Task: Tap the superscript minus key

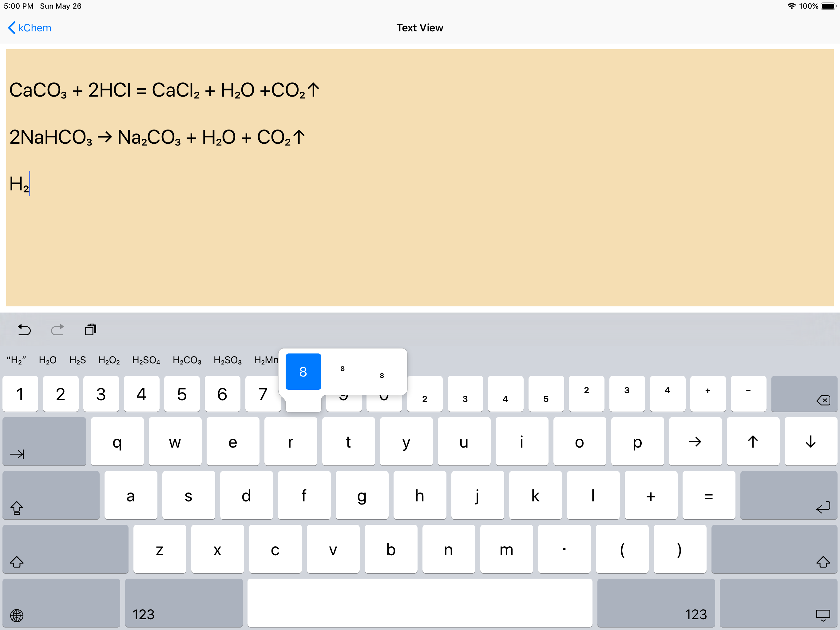Action: [x=748, y=394]
